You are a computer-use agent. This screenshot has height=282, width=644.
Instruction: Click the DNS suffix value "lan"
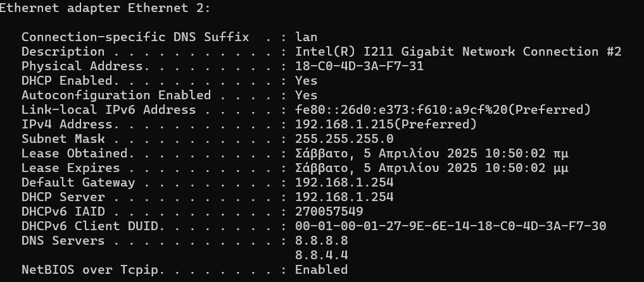(x=306, y=37)
